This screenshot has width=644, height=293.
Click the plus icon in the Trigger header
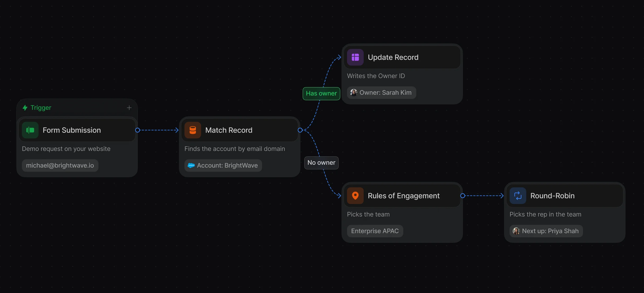[x=129, y=108]
